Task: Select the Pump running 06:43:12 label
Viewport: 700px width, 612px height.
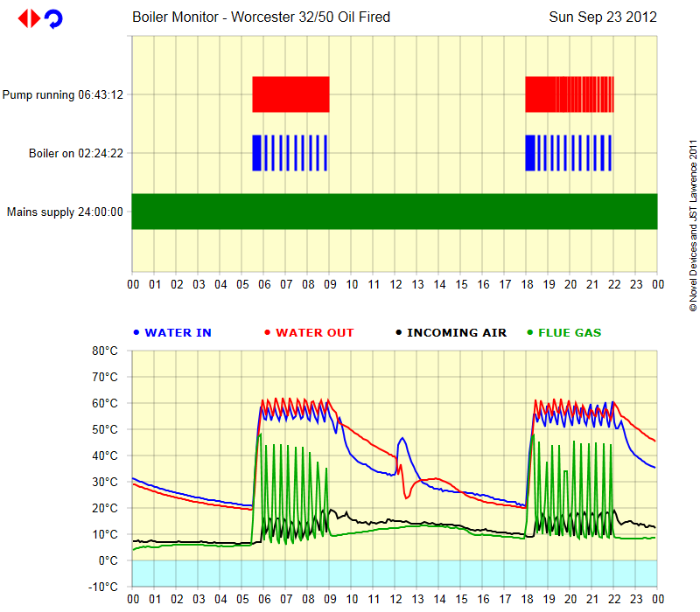Action: pos(62,94)
